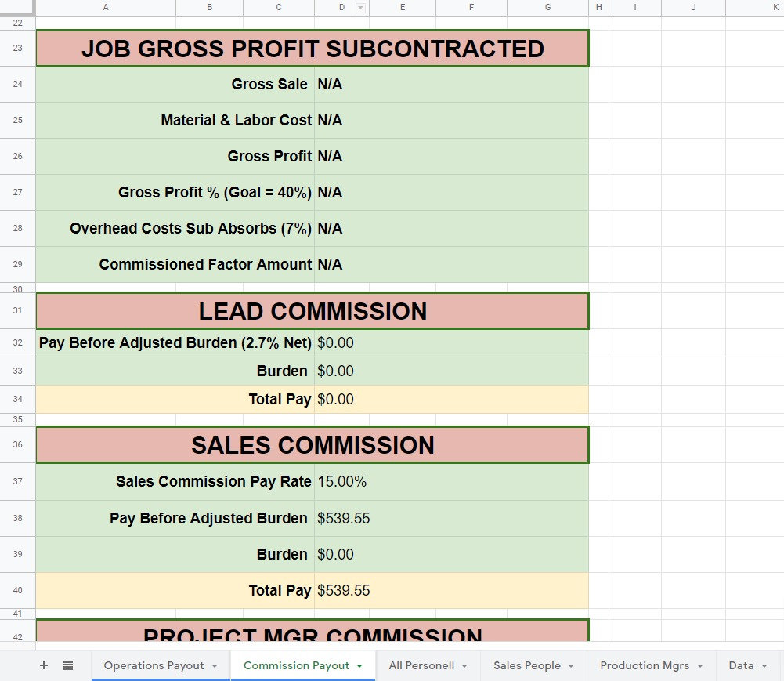Viewport: 784px width, 681px height.
Task: Click column E header to select the column
Action: pyautogui.click(x=402, y=7)
